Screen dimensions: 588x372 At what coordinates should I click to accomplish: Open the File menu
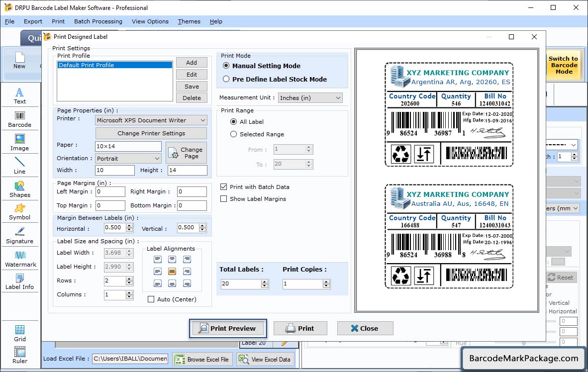(9, 21)
